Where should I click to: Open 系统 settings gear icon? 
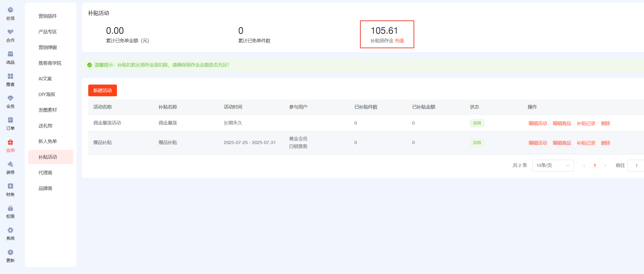pos(10,230)
